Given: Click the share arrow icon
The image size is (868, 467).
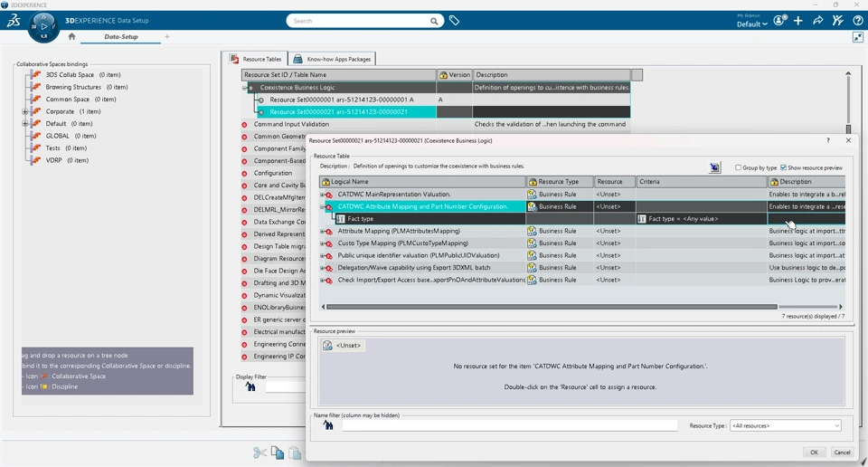Looking at the screenshot, I should 817,21.
